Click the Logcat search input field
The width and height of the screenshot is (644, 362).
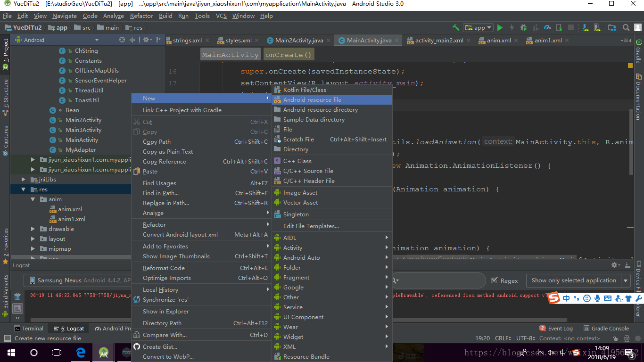(438, 280)
